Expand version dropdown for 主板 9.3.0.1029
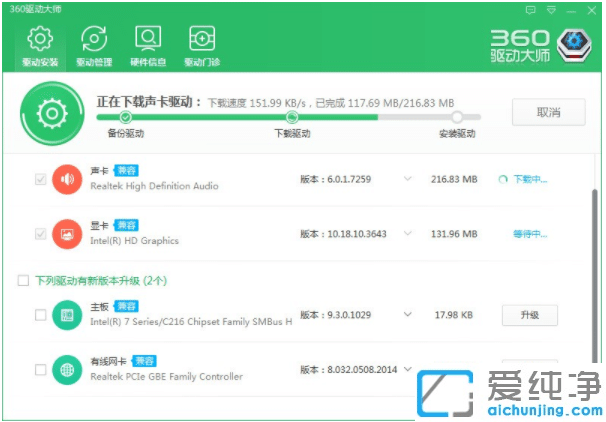606x422 pixels. pos(407,315)
